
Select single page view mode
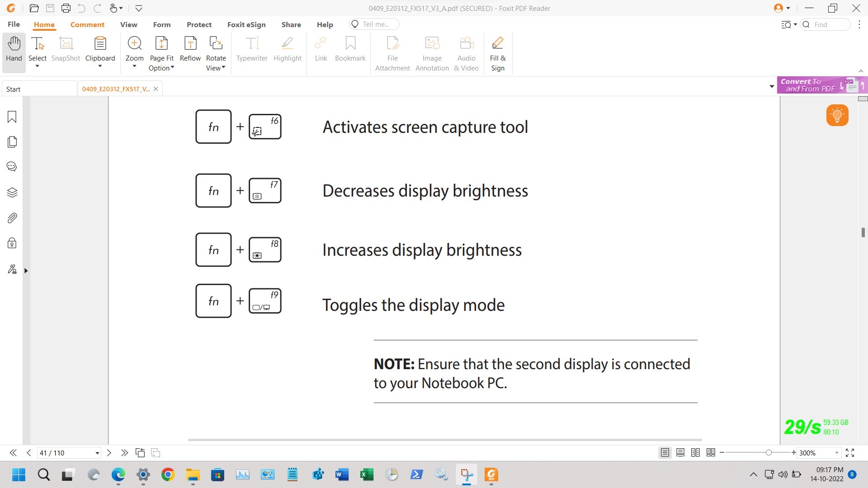tap(665, 453)
